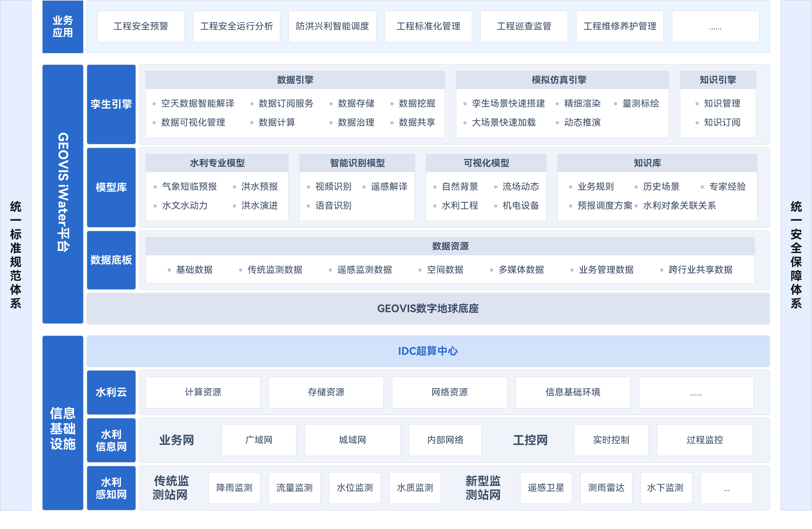Click the 量测标绘 item
This screenshot has width=812, height=529.
click(x=641, y=103)
